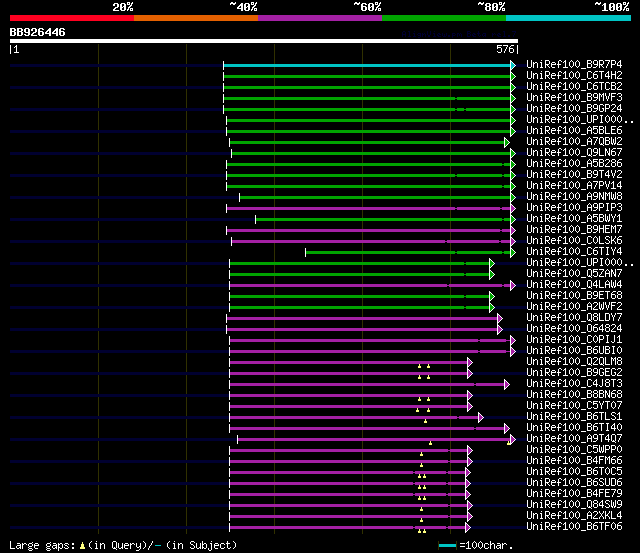The height and width of the screenshot is (553, 640).
Task: Click hit label UniRef100_B9T4V2
Action: click(x=574, y=175)
